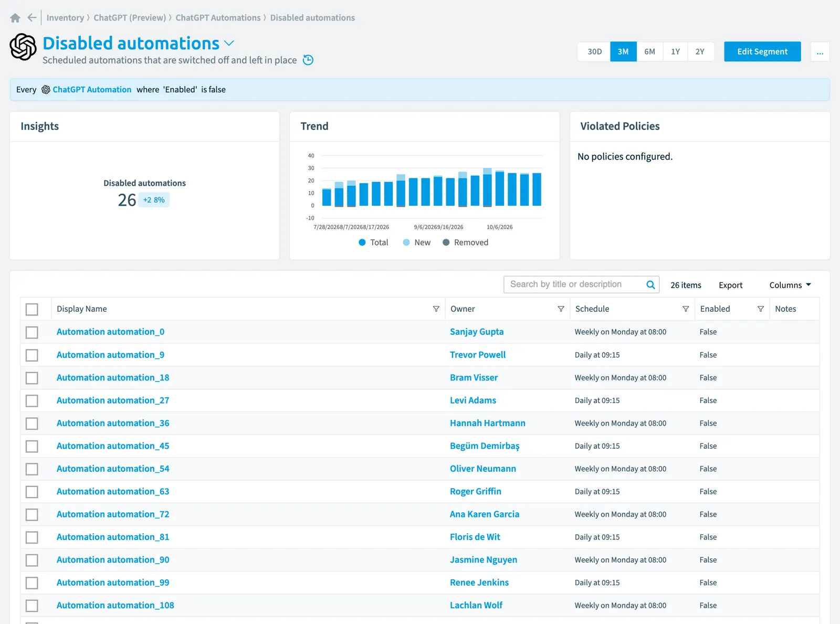The height and width of the screenshot is (624, 840).
Task: Open Automation automation_108 link
Action: coord(115,605)
